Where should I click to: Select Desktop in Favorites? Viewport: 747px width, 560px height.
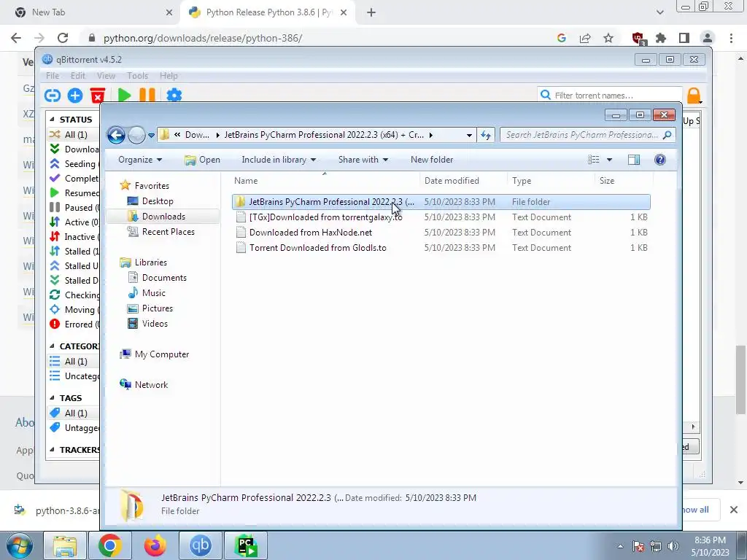pos(158,201)
